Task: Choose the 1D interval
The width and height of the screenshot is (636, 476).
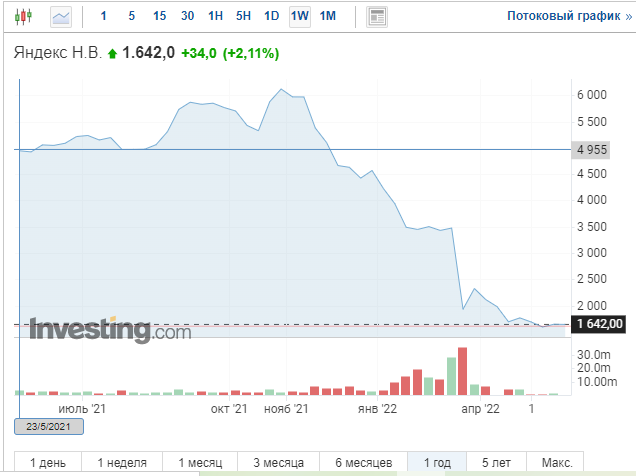Action: 271,16
